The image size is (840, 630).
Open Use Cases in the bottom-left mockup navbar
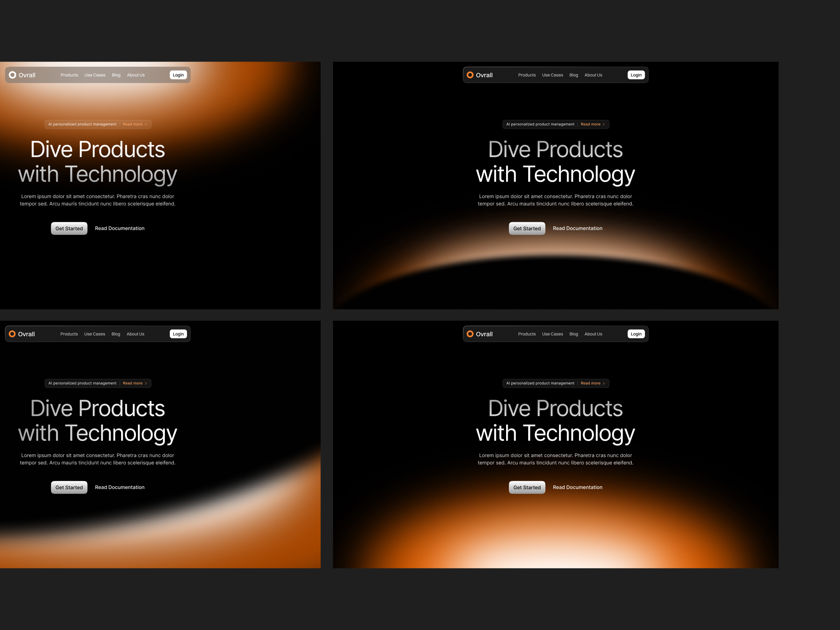pyautogui.click(x=94, y=334)
